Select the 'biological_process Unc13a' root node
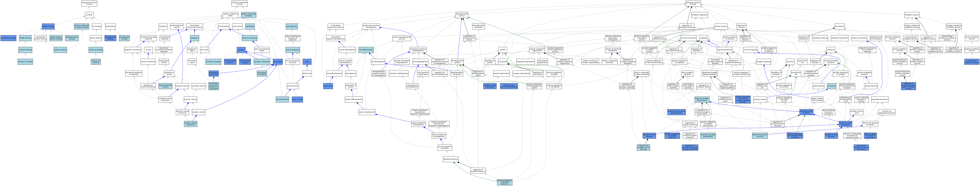Image resolution: width=980 pixels, height=186 pixels. [693, 3]
